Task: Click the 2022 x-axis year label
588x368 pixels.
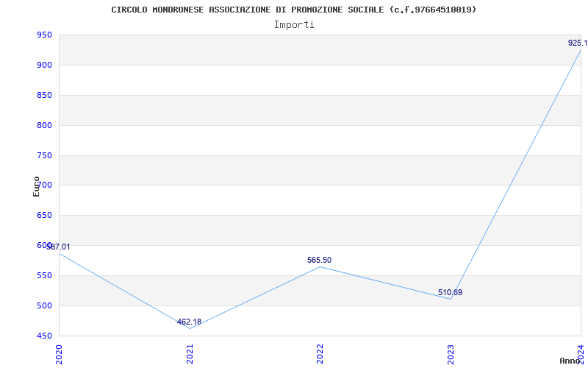Action: (320, 354)
